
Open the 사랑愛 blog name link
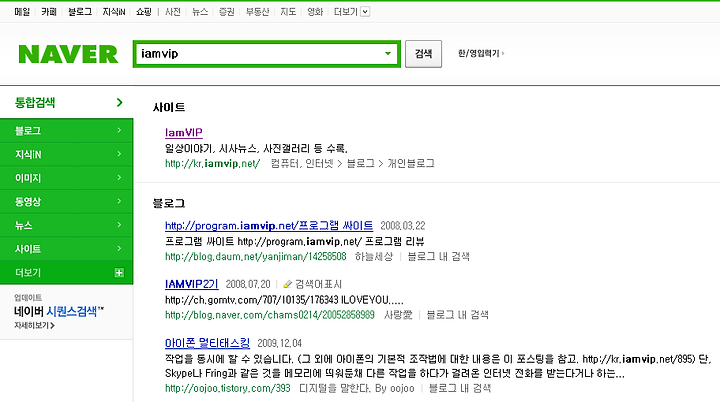tap(398, 315)
